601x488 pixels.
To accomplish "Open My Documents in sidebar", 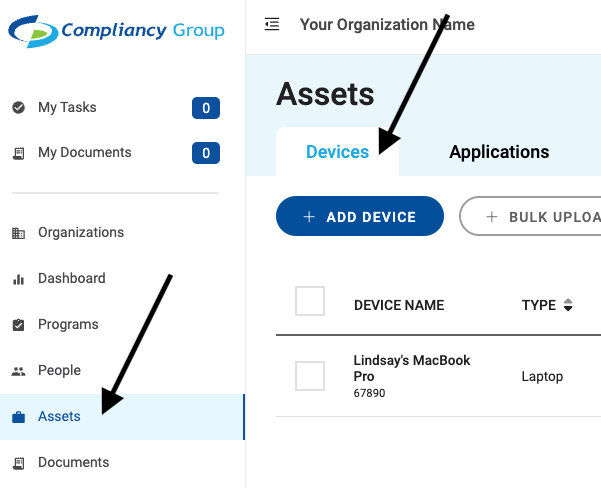I will (85, 153).
